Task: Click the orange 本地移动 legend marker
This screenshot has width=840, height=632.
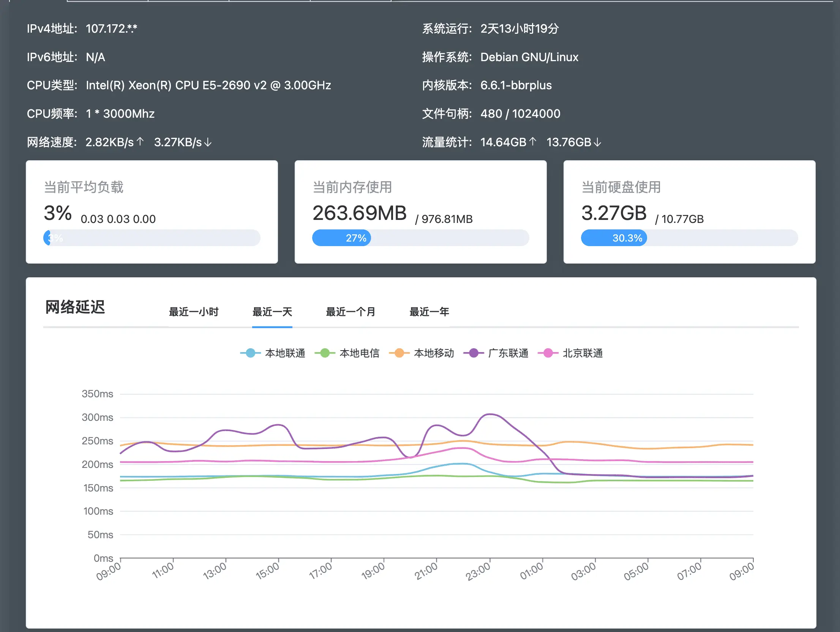Action: 399,353
